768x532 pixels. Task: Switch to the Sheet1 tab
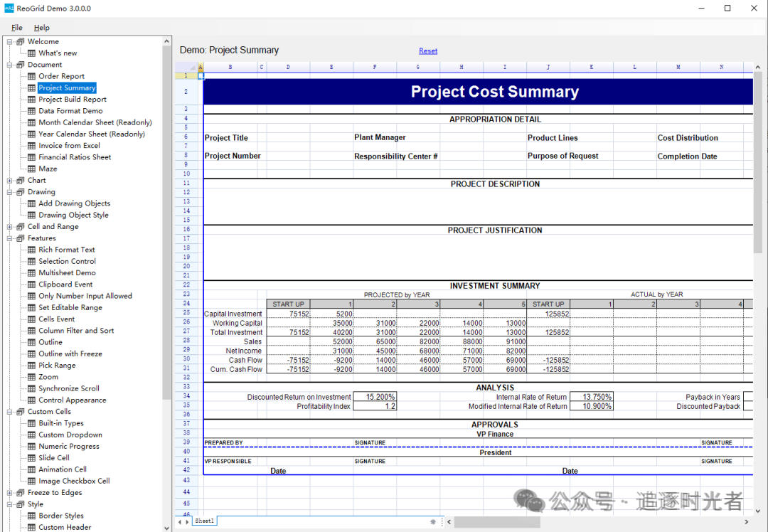click(x=205, y=521)
